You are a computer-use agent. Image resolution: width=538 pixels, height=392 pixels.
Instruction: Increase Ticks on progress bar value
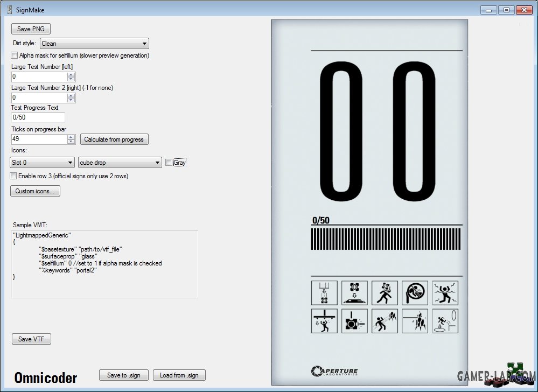(71, 137)
